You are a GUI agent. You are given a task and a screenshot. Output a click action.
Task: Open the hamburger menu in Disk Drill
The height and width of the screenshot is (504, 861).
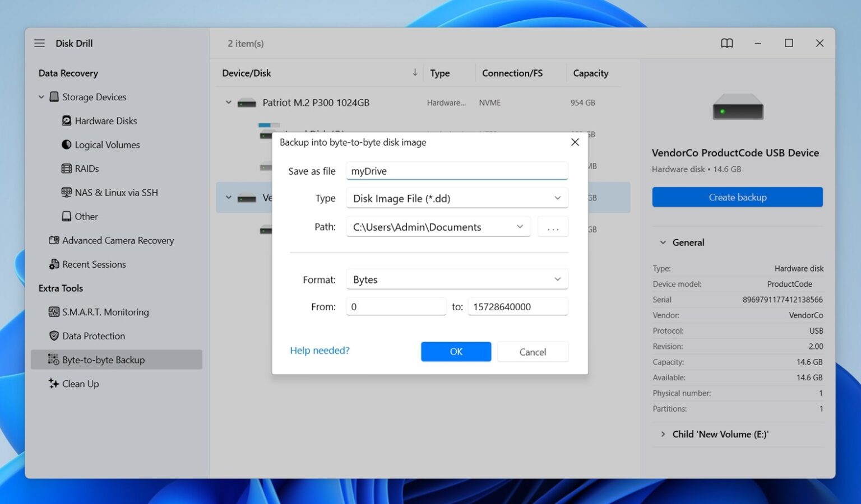pyautogui.click(x=39, y=43)
